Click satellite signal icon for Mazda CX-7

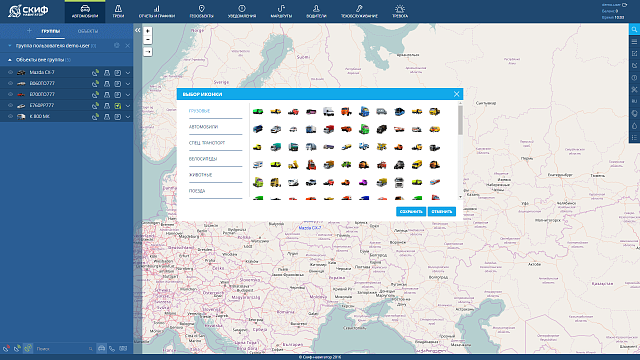(95, 73)
